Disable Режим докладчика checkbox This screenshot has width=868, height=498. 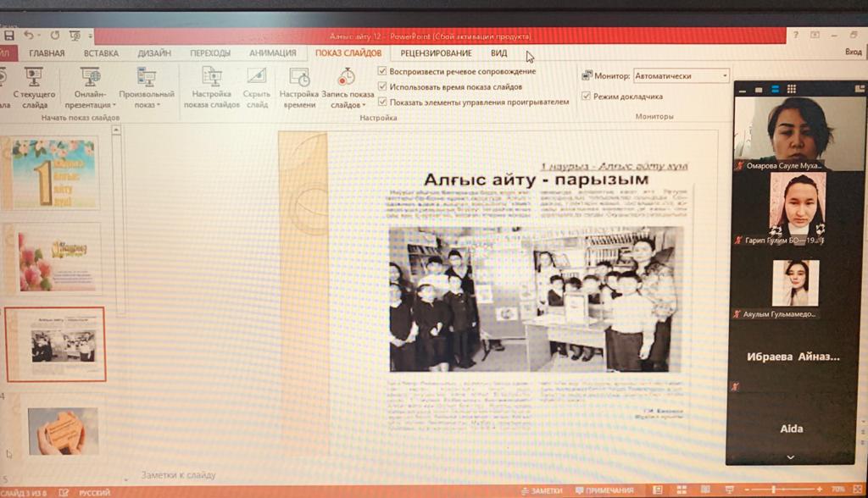[x=587, y=97]
